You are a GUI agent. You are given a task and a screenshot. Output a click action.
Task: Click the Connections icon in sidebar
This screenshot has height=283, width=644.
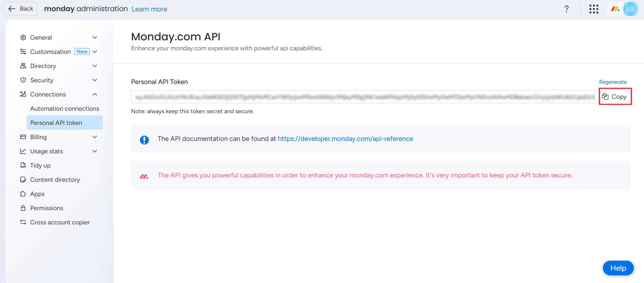point(23,94)
